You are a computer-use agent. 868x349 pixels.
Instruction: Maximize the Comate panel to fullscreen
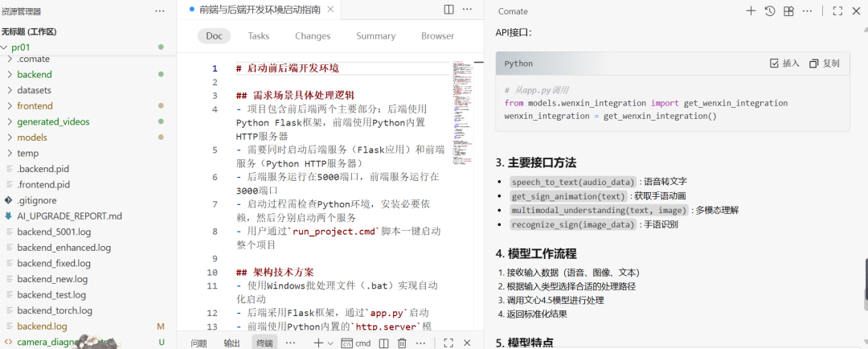point(837,11)
